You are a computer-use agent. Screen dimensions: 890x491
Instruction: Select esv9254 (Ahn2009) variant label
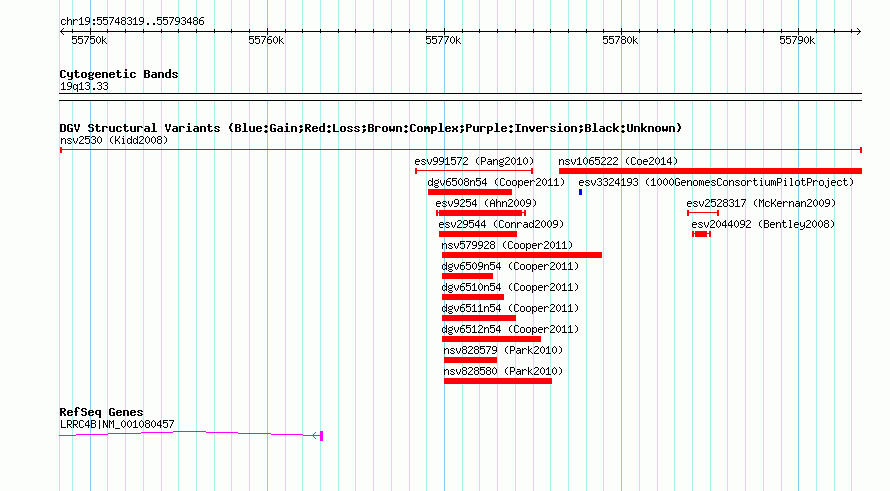[x=486, y=203]
